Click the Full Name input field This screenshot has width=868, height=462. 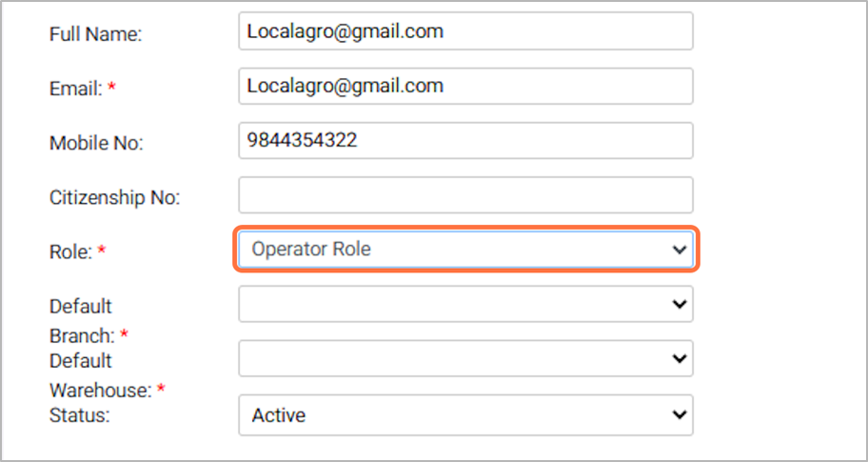[x=464, y=31]
